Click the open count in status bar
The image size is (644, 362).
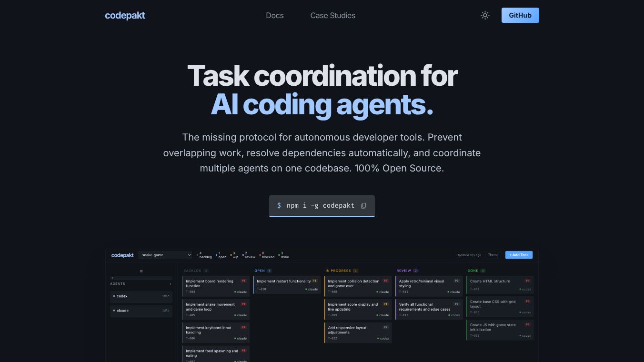point(221,255)
